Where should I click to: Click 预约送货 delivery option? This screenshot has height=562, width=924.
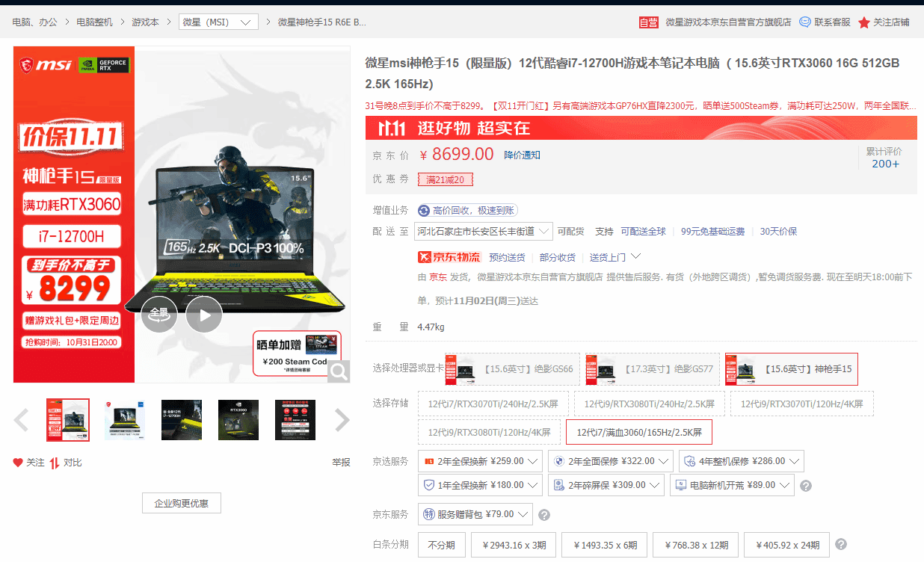pyautogui.click(x=507, y=258)
